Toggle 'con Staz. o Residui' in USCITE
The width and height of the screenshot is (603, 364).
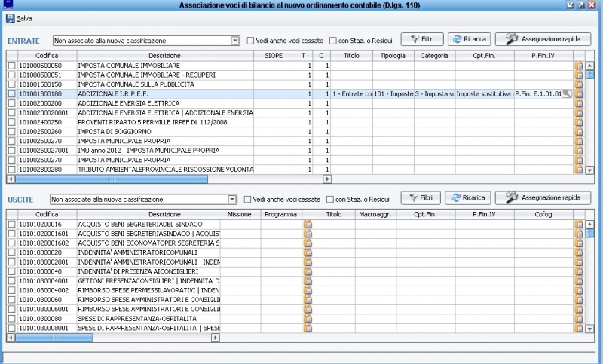[x=329, y=200]
